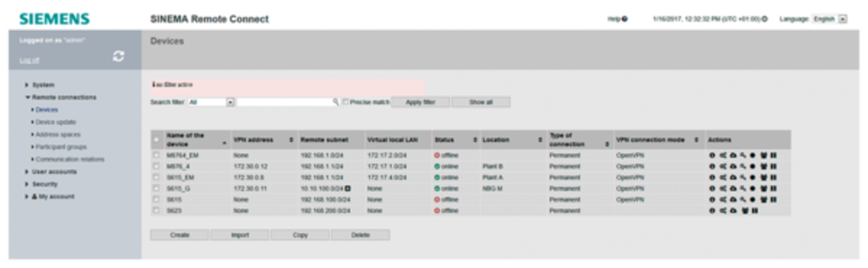The height and width of the screenshot is (268, 868).
Task: Click the share icon for the M876_4 row
Action: point(723,167)
